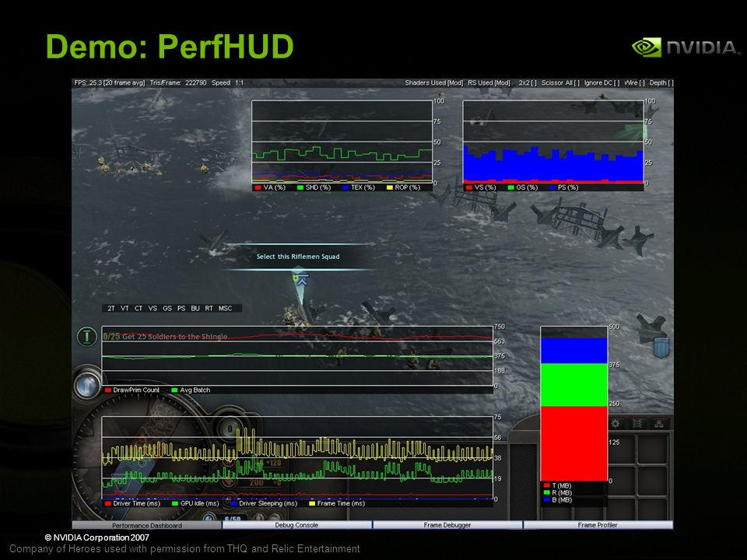
Task: Toggle the PS flag in the 2T/VT flag bar
Action: coord(181,309)
